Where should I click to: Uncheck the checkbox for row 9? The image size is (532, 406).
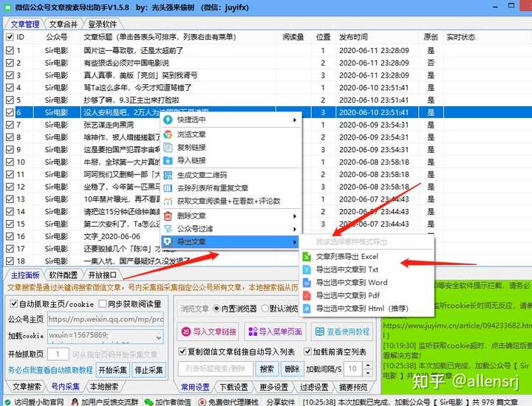pos(10,149)
